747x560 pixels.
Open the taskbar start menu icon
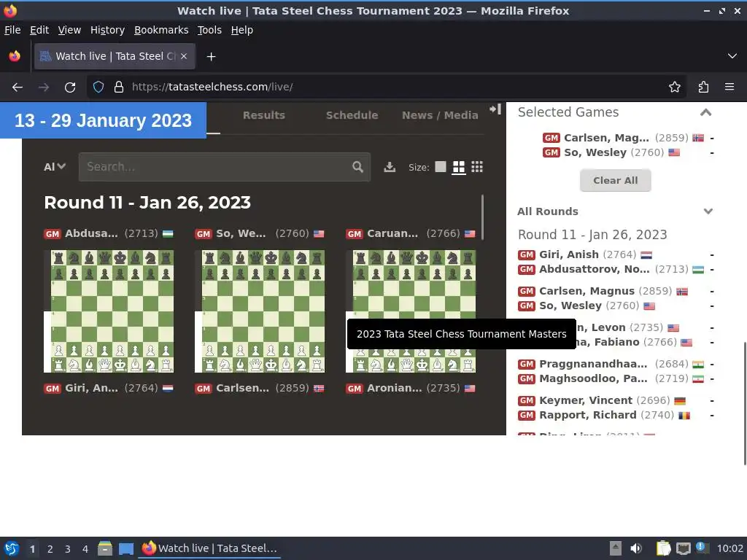(12, 548)
